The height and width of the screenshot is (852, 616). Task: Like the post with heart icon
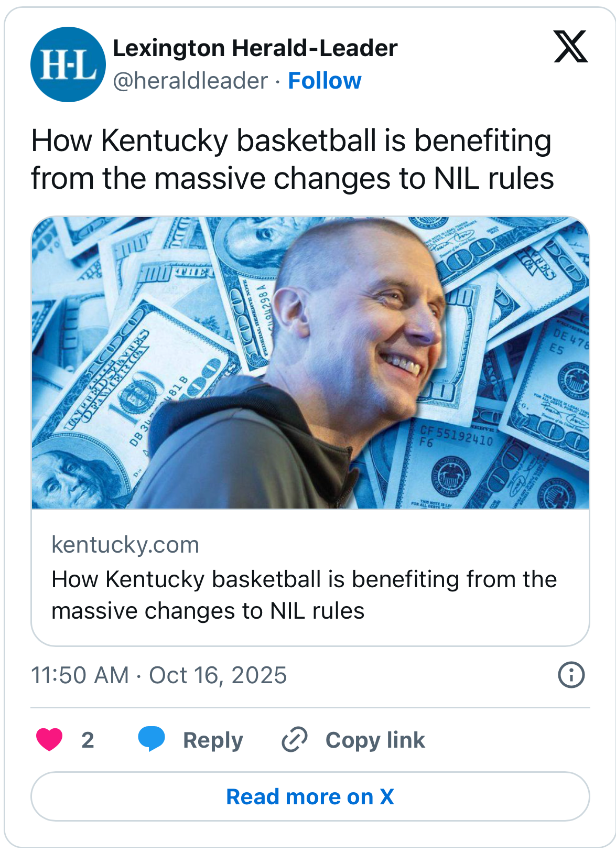coord(49,740)
